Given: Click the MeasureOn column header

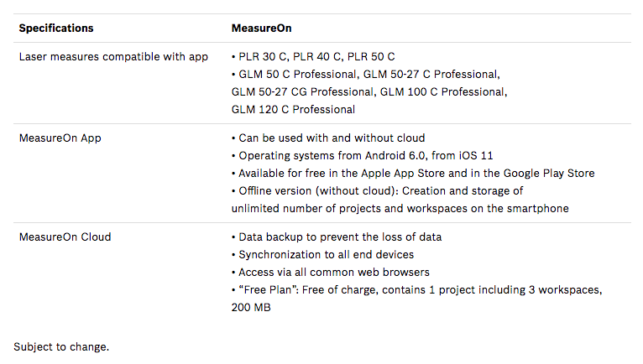Looking at the screenshot, I should 262,29.
